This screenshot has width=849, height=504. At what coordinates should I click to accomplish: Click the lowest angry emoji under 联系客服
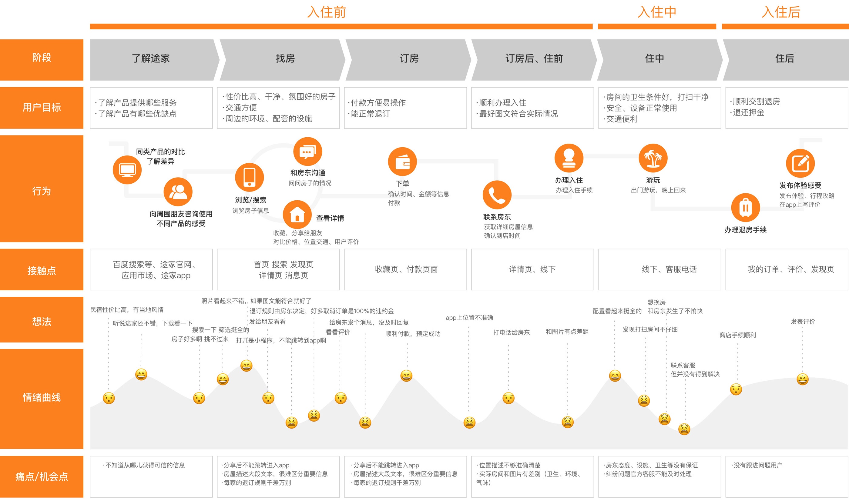(684, 429)
